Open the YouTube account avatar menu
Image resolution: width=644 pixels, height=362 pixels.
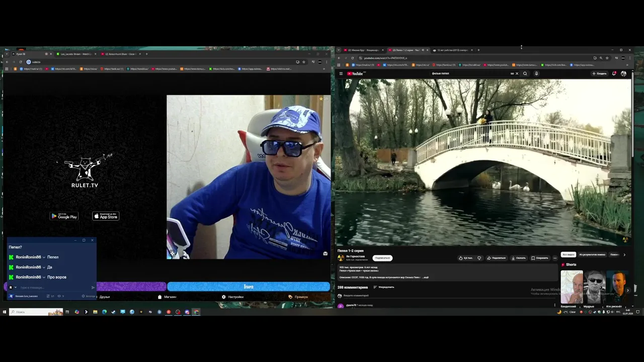624,73
